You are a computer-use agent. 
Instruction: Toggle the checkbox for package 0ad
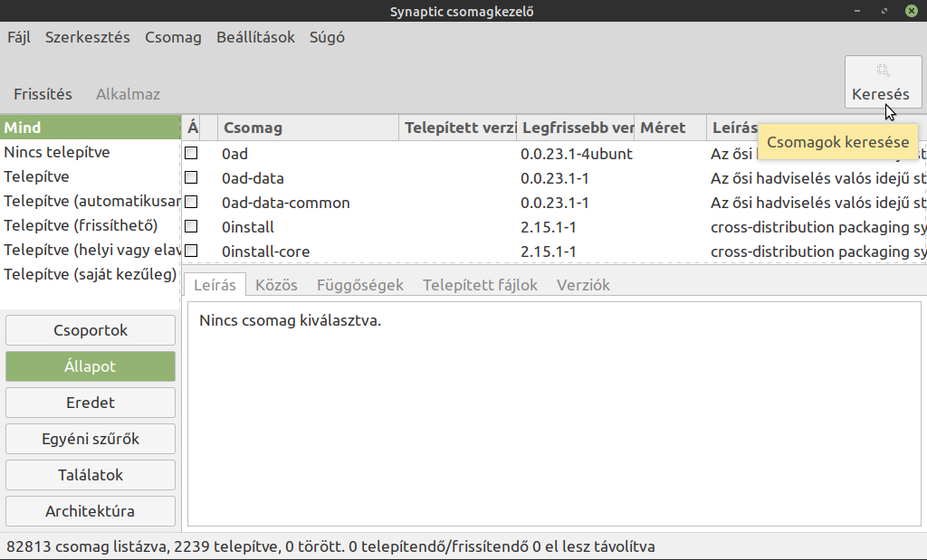pos(191,153)
